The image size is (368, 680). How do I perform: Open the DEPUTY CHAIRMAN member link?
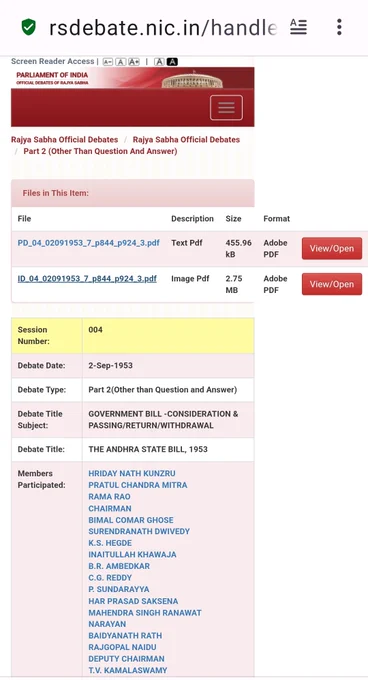coord(127,659)
